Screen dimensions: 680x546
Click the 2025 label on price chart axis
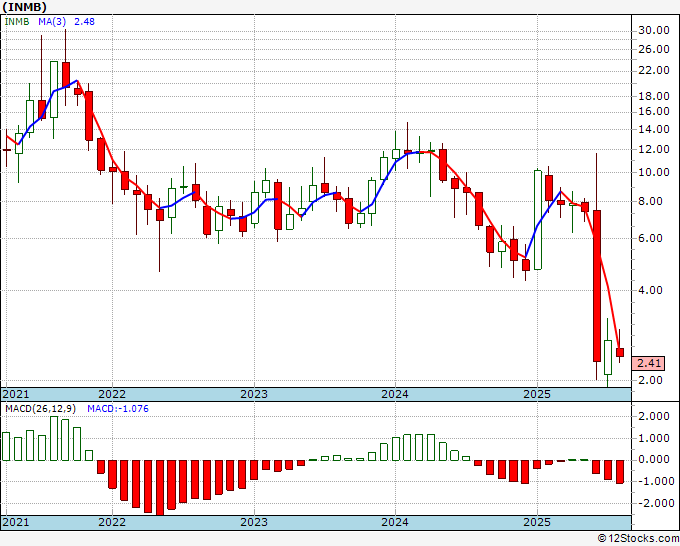click(537, 394)
